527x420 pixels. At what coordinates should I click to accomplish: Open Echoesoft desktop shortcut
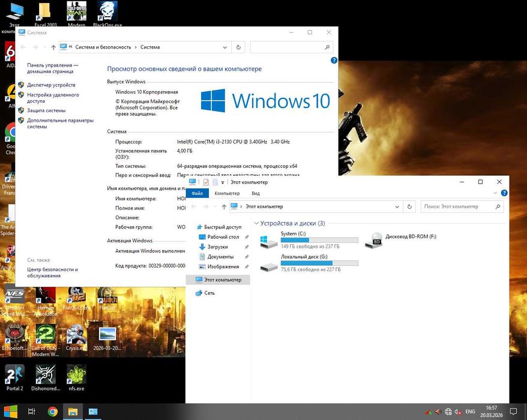(15, 337)
